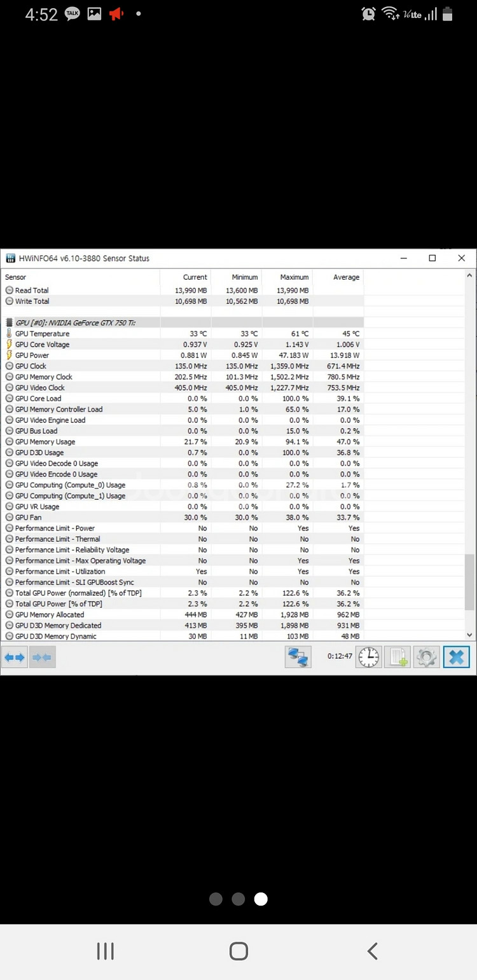This screenshot has height=980, width=477.
Task: Select the Write Total row
Action: [183, 301]
